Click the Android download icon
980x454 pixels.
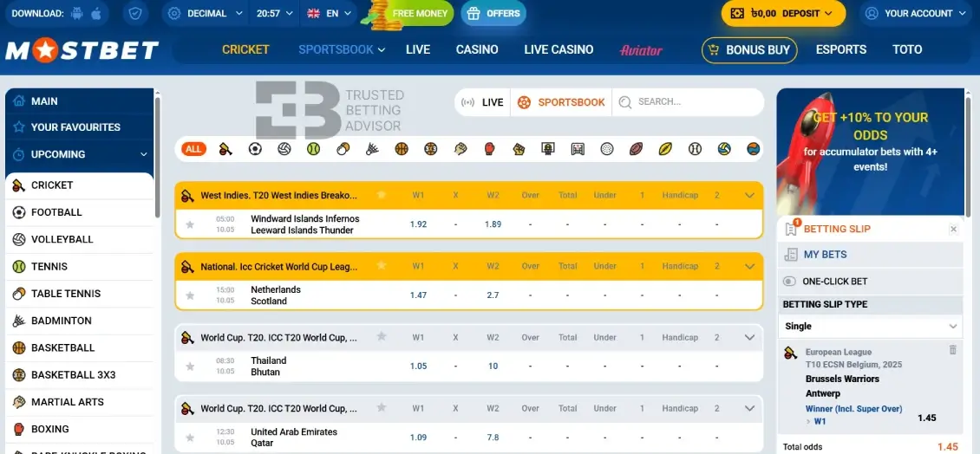[x=77, y=13]
